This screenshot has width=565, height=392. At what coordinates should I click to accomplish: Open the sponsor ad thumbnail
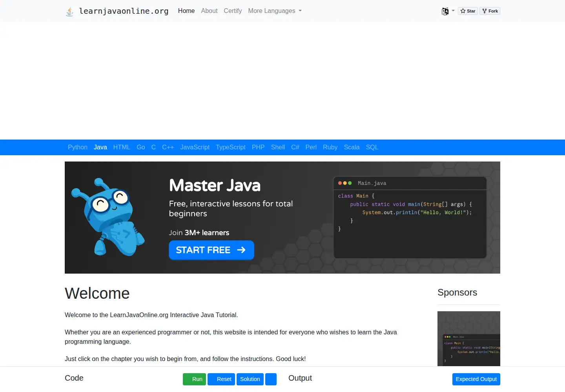tap(469, 339)
